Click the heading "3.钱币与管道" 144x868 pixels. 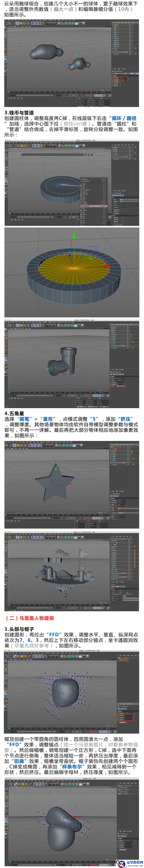[19, 113]
